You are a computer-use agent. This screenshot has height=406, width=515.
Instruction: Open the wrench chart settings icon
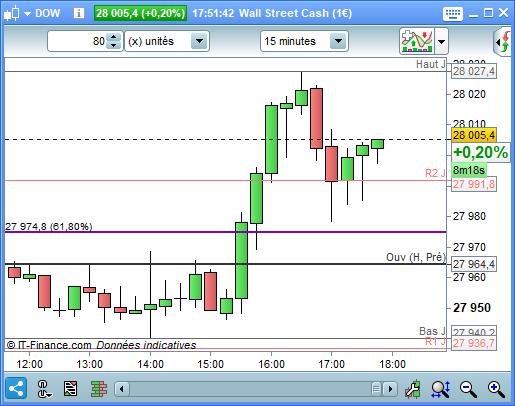(412, 389)
